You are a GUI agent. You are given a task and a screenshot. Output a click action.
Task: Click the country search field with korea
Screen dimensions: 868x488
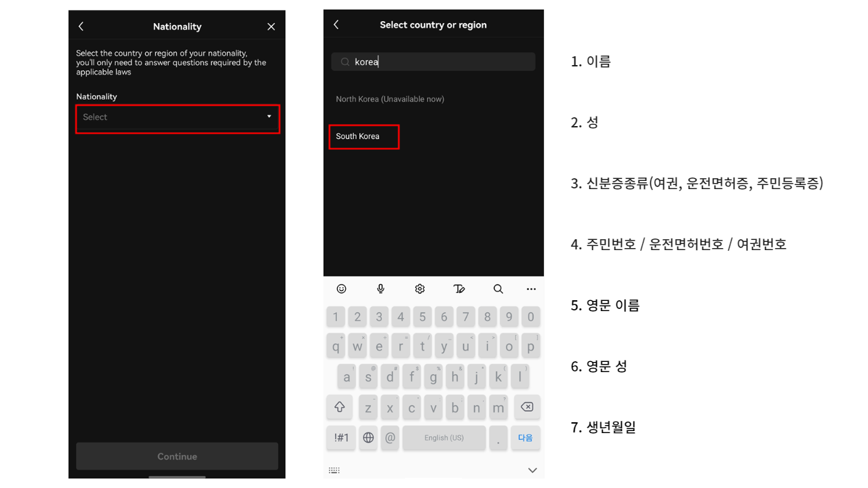[441, 62]
